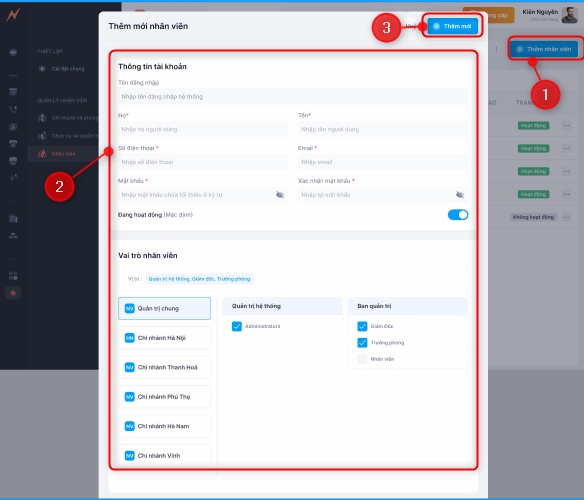Select Chi nhánh Hà Nam branch

pyautogui.click(x=164, y=426)
